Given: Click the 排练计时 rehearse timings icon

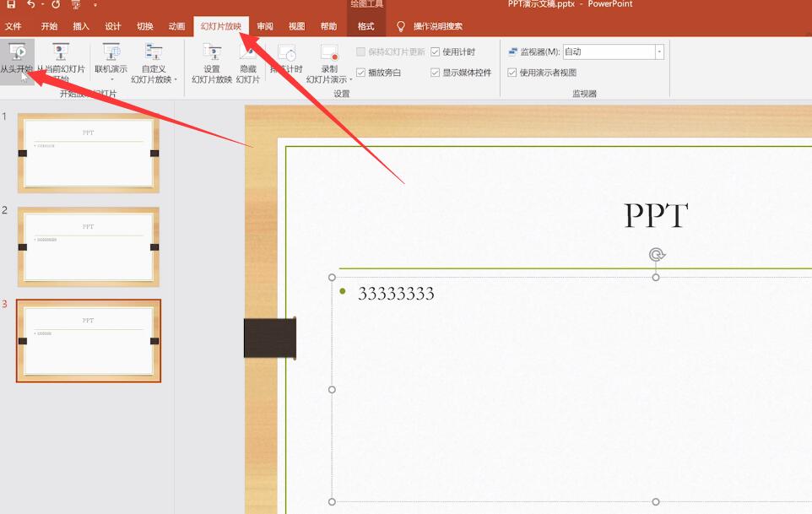Looking at the screenshot, I should [286, 51].
